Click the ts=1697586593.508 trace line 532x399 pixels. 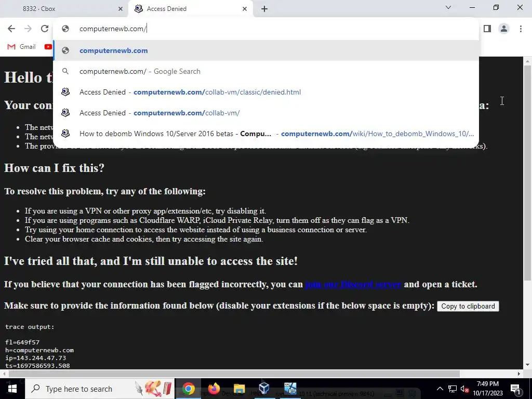coord(37,366)
